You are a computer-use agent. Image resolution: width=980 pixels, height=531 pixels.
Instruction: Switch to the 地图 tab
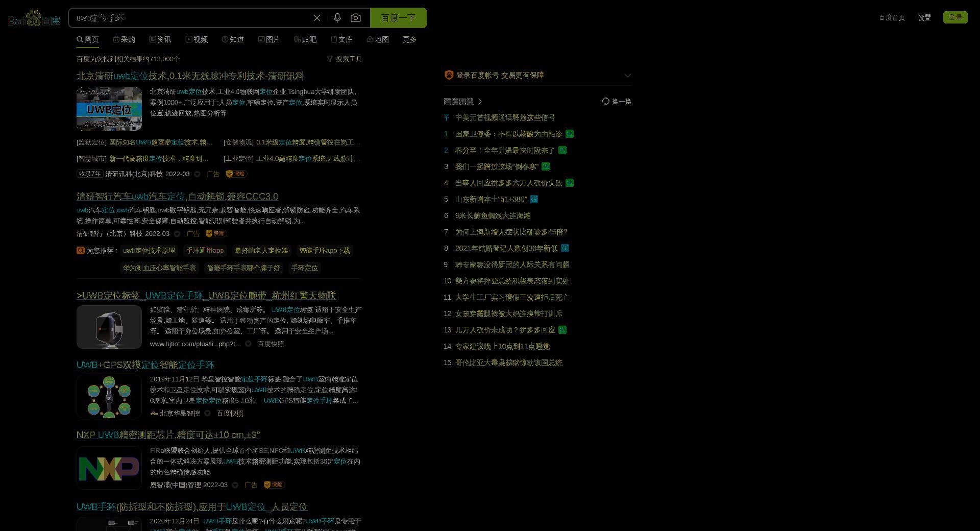click(x=378, y=39)
